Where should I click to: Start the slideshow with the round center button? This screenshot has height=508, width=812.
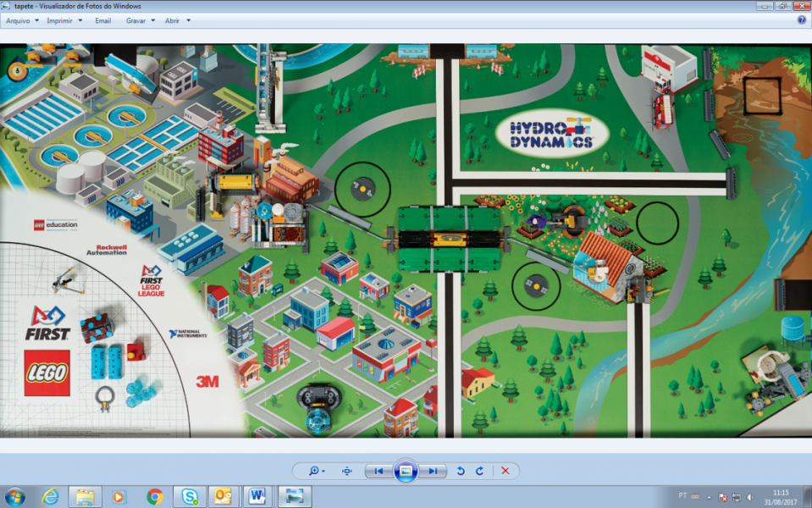[x=406, y=471]
